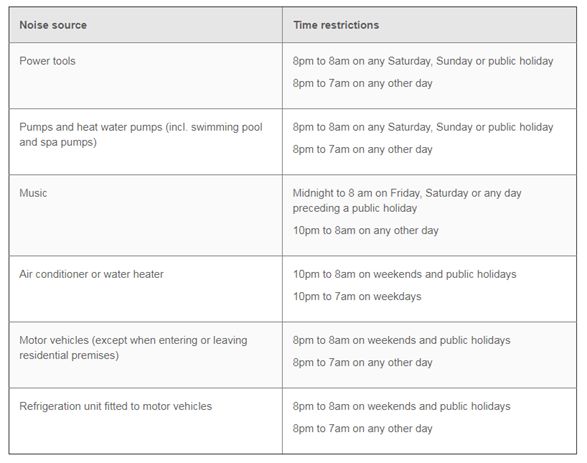Click 'Refrigeration unit fitted to motor vehicles'

pyautogui.click(x=116, y=406)
